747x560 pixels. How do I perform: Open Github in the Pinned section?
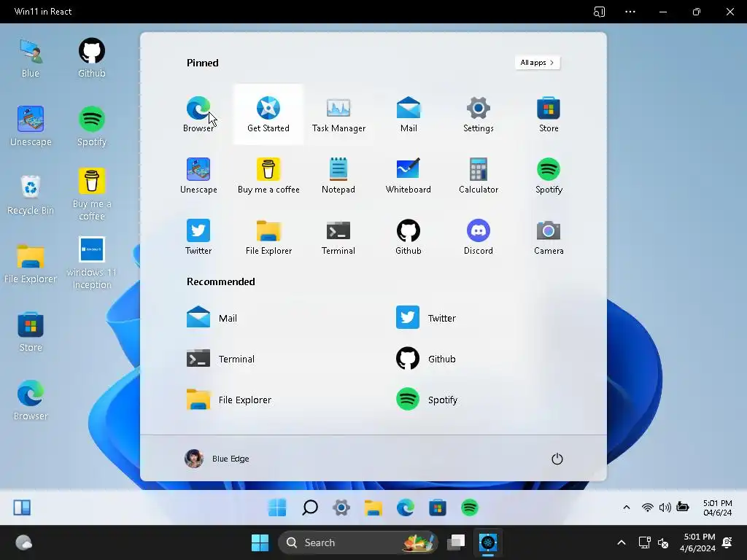point(409,237)
